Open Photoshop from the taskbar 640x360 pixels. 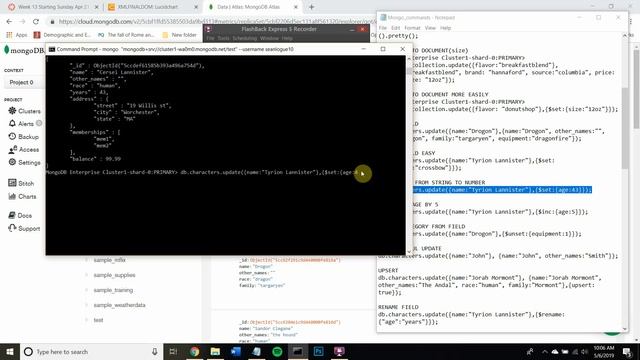318,351
